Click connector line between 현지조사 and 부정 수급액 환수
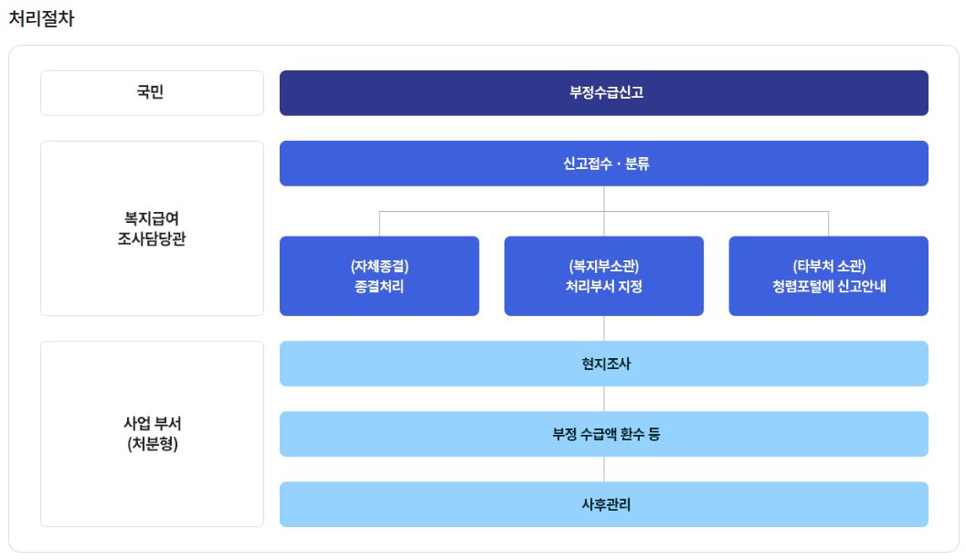Screen dimensions: 966x560 point(604,398)
